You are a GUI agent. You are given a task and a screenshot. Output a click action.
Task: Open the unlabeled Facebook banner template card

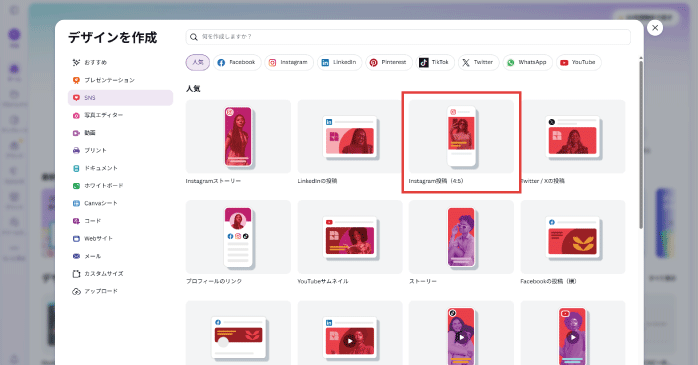point(238,333)
